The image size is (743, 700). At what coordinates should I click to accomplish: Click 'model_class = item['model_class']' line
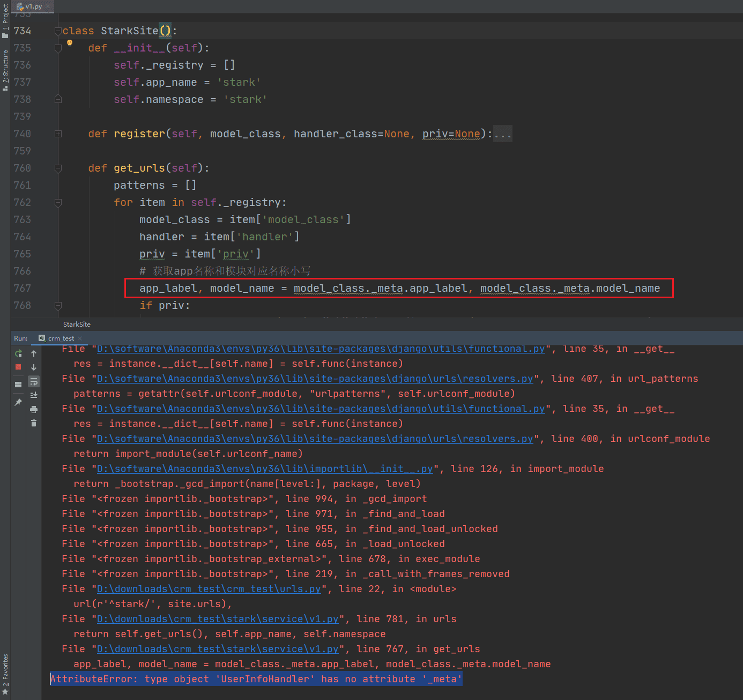[245, 220]
